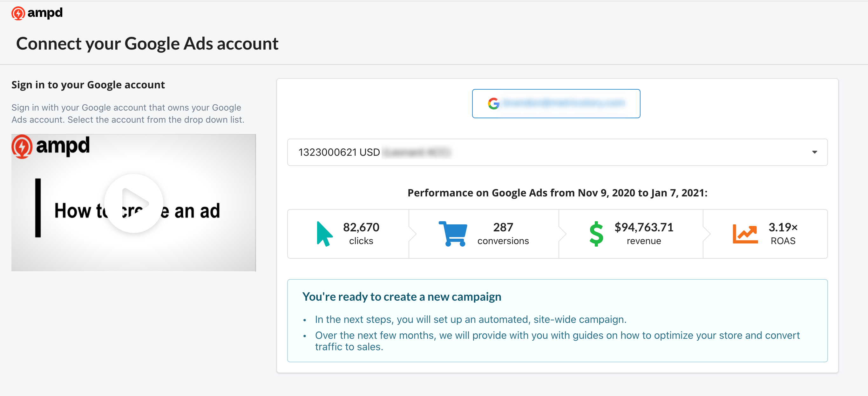This screenshot has width=868, height=396.
Task: Click the bullet about guides to optimize your store
Action: click(x=557, y=341)
